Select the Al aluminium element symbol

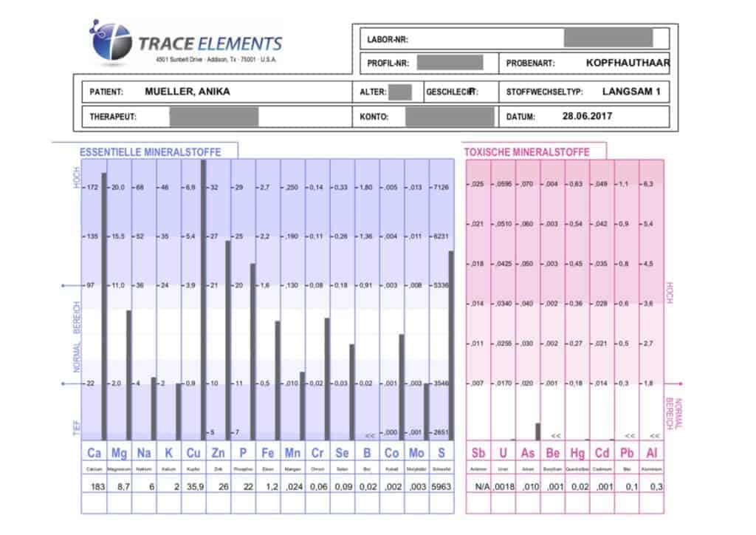pos(652,452)
